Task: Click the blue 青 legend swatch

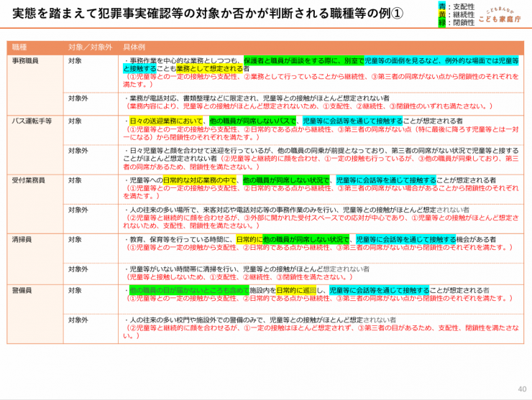Action: click(441, 6)
